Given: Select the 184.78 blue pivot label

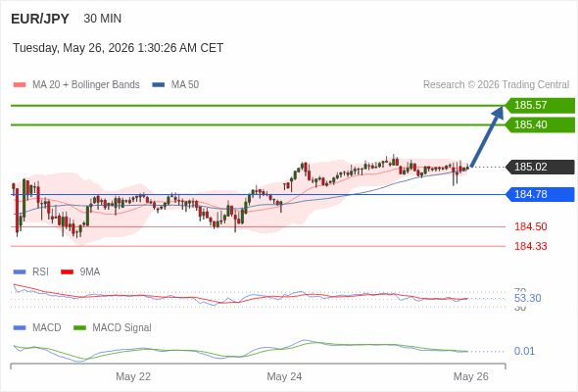Looking at the screenshot, I should pyautogui.click(x=540, y=194).
